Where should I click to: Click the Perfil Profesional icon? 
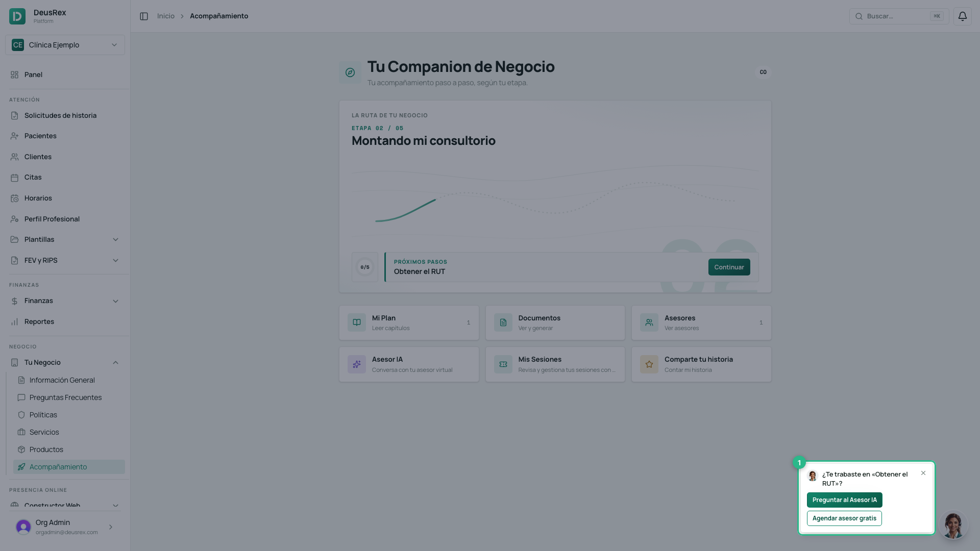pos(14,219)
